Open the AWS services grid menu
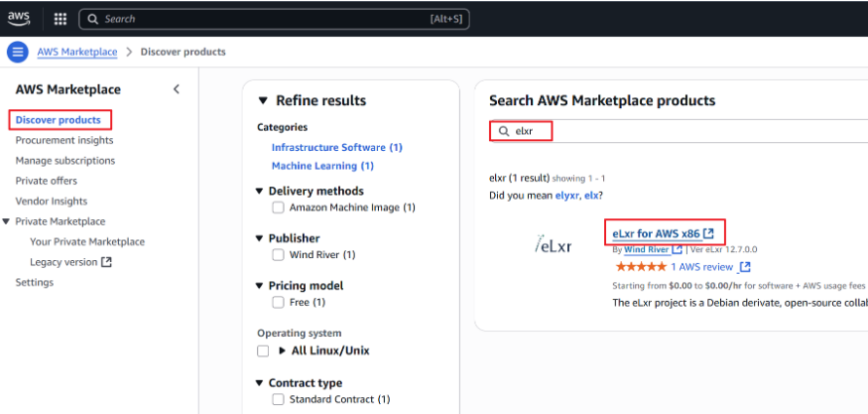The image size is (868, 414). coord(61,19)
